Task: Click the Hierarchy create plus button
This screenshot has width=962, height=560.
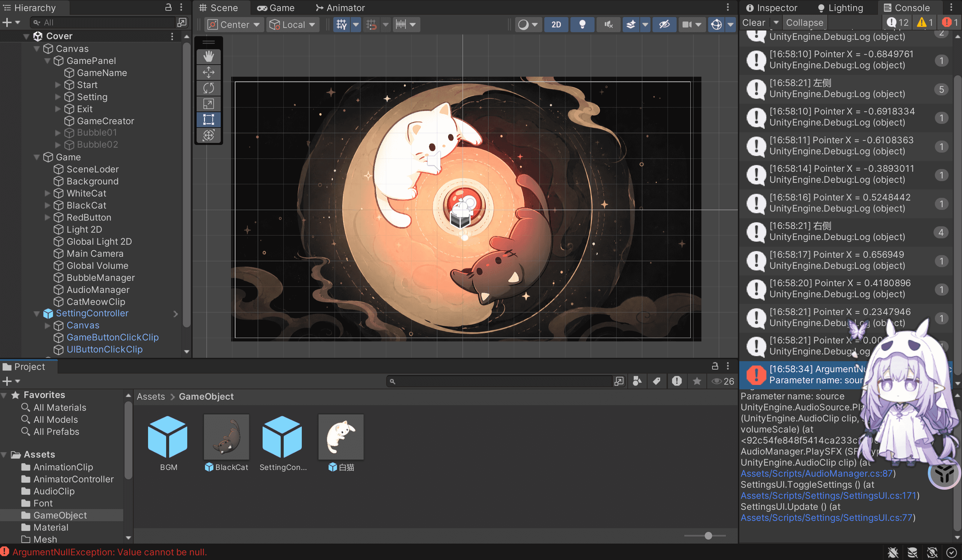Action: pyautogui.click(x=7, y=22)
